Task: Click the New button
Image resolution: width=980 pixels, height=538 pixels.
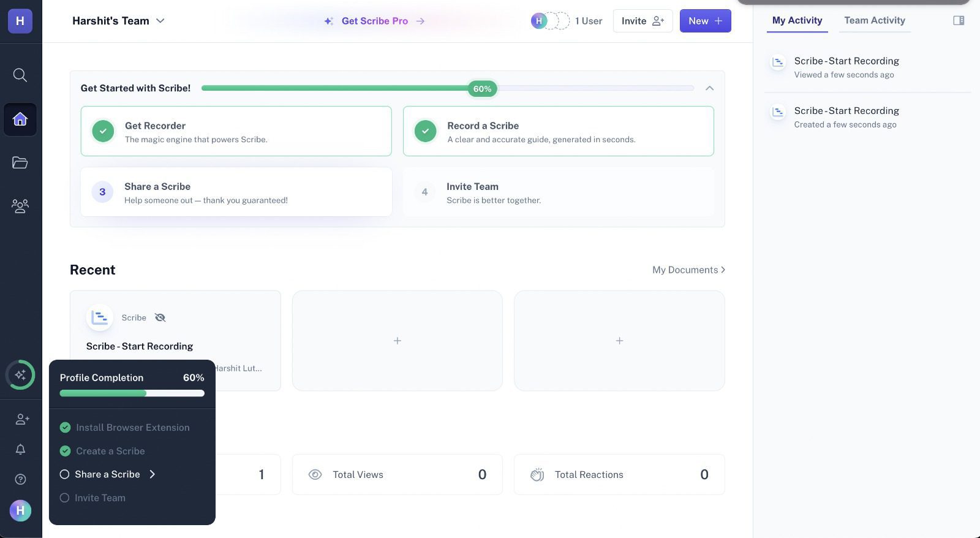Action: pos(705,21)
